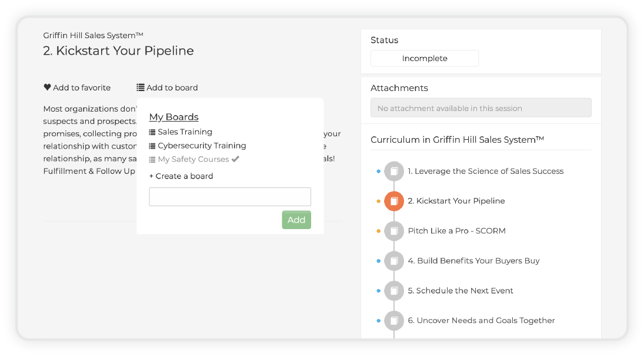Click the heart icon beside Add to favorite
Viewport: 644px width, 356px height.
tap(47, 88)
